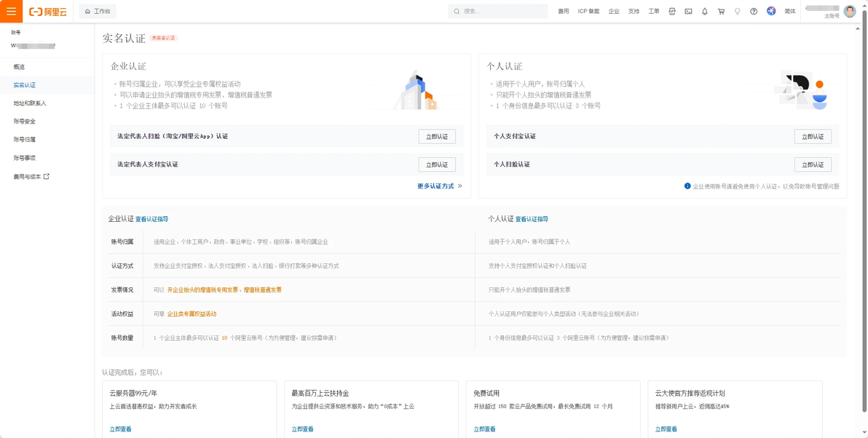This screenshot has height=438, width=868.
Task: Open notifications bell icon
Action: click(x=705, y=11)
